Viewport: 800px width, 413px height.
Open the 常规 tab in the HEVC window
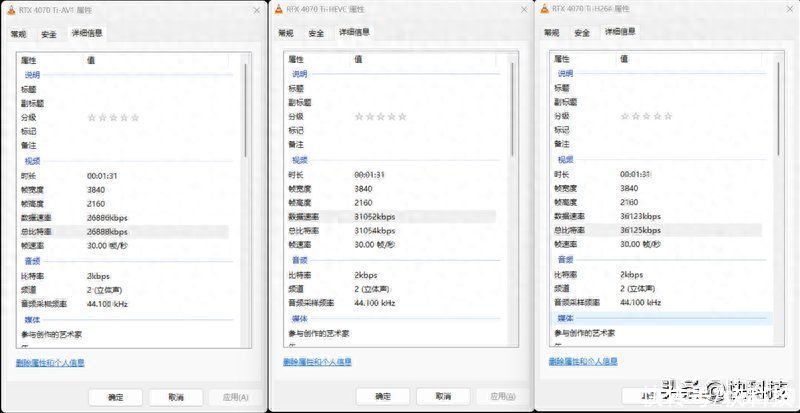(x=286, y=33)
